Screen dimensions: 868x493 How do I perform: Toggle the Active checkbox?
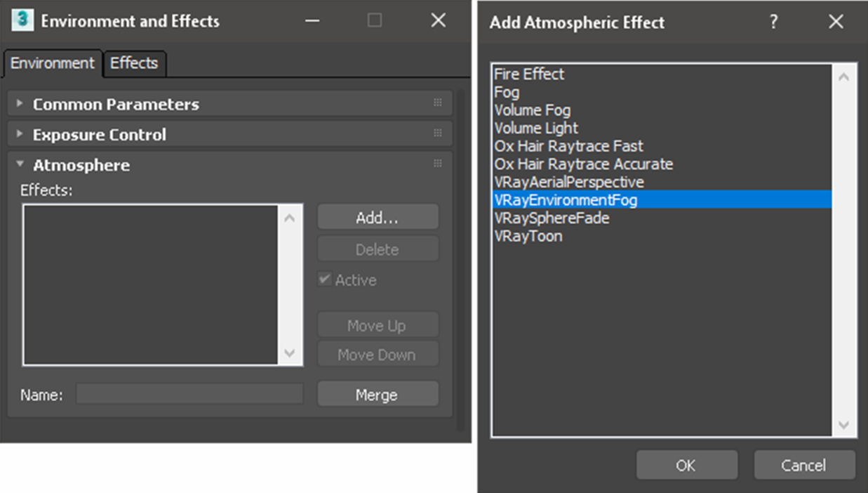pos(324,279)
